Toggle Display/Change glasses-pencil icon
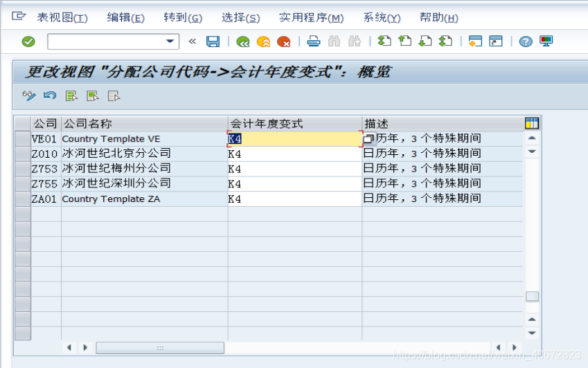588x368 pixels. point(29,96)
